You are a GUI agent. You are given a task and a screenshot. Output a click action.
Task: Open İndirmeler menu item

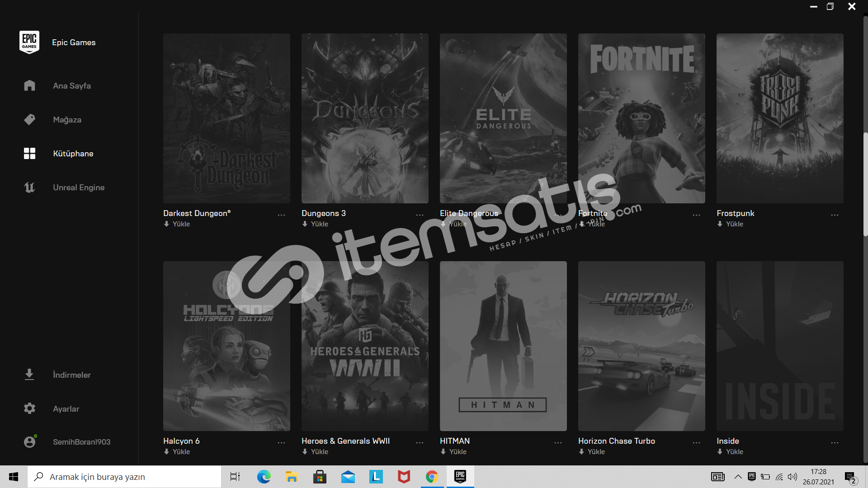72,375
